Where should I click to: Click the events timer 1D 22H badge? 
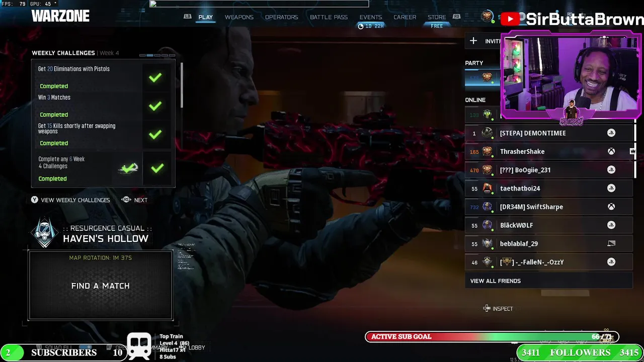371,26
